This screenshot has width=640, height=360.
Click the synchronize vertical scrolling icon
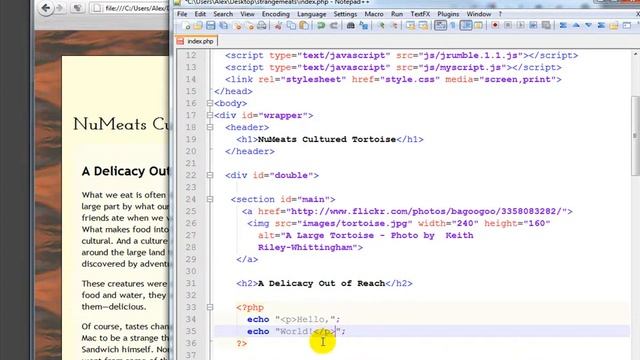pyautogui.click(x=410, y=26)
